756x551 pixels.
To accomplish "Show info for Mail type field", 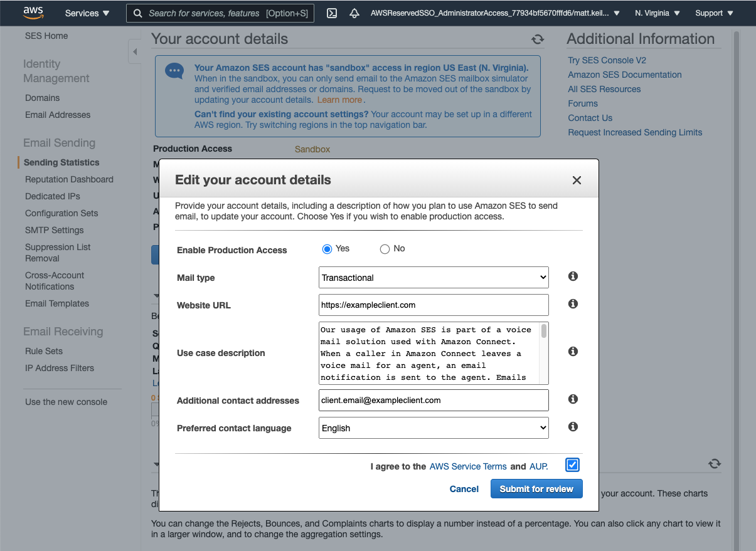I will click(573, 276).
